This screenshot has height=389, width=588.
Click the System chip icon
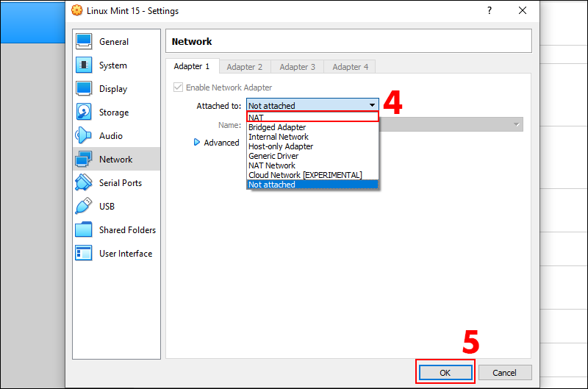84,65
